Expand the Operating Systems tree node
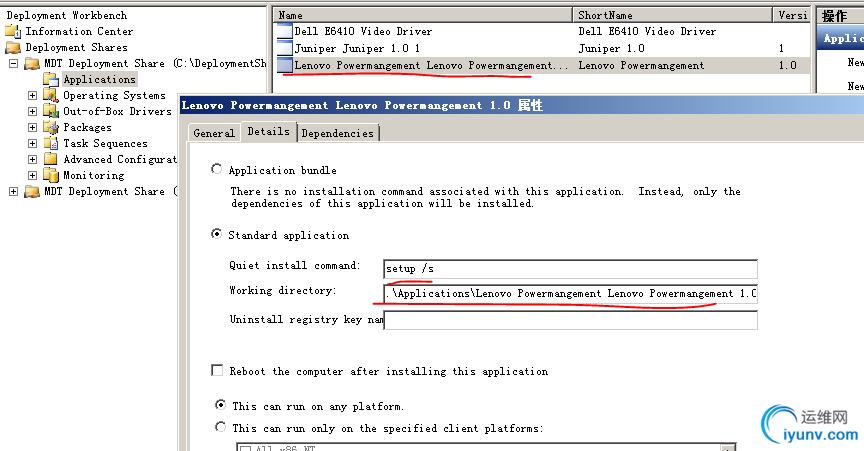Screen dimensions: 864x451 pyautogui.click(x=33, y=95)
